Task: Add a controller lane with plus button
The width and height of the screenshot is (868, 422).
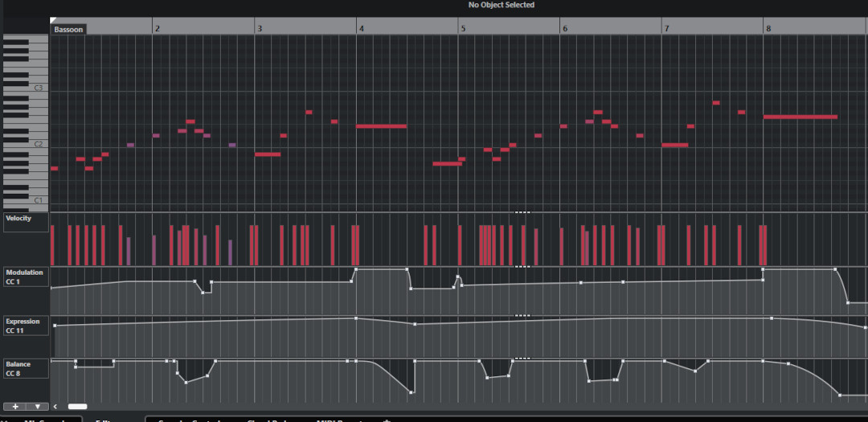Action: 15,407
